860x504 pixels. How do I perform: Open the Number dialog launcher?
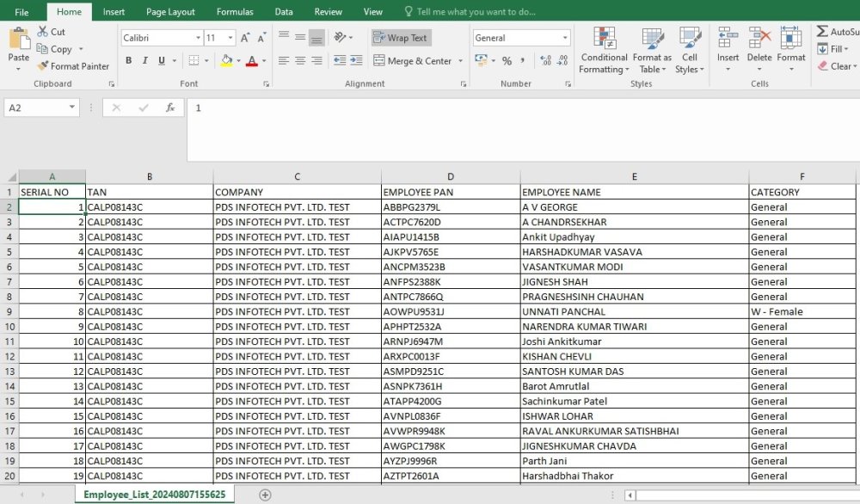tap(568, 84)
